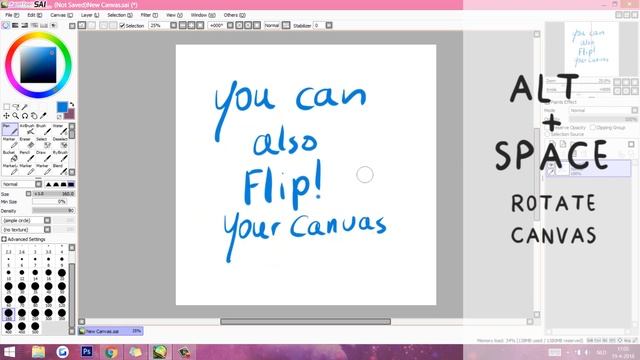Adjust the Density slider

(53, 211)
